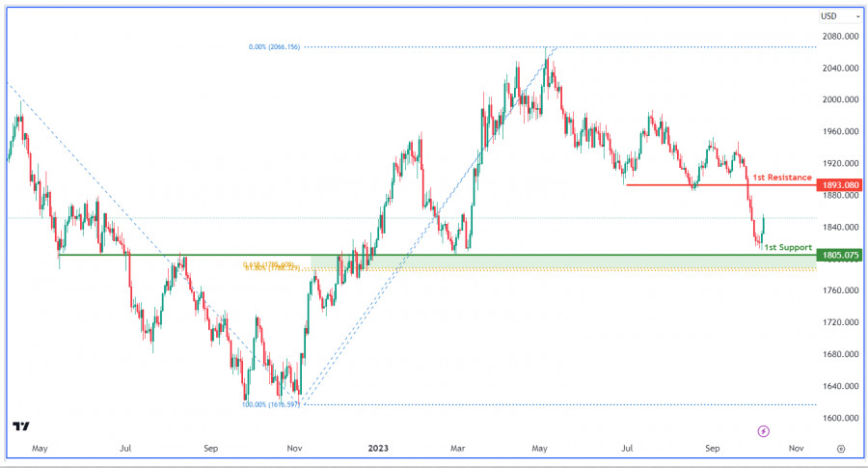Click the 100.00% Fibonacci level label
This screenshot has height=468, width=868.
[x=271, y=405]
